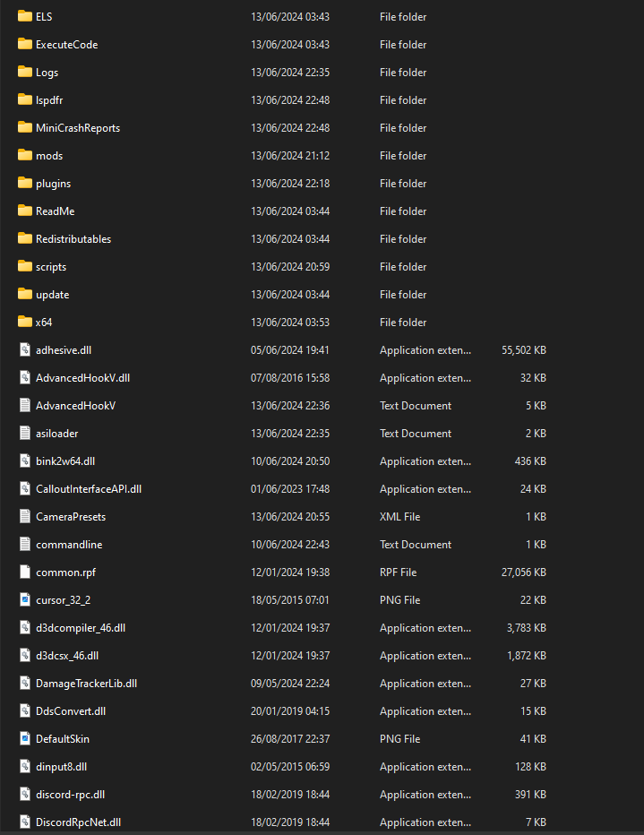Click the AdvancedHookV.dll file name
Image resolution: width=644 pixels, height=835 pixels.
pyautogui.click(x=82, y=378)
